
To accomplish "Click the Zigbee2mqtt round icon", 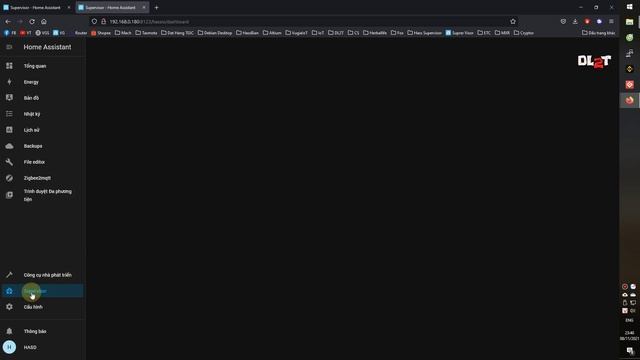I will tap(9, 178).
